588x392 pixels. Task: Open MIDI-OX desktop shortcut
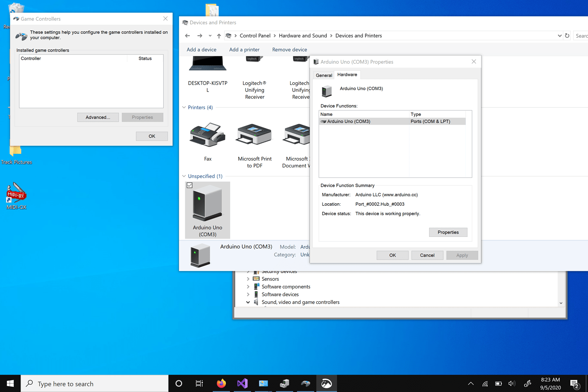(x=16, y=194)
